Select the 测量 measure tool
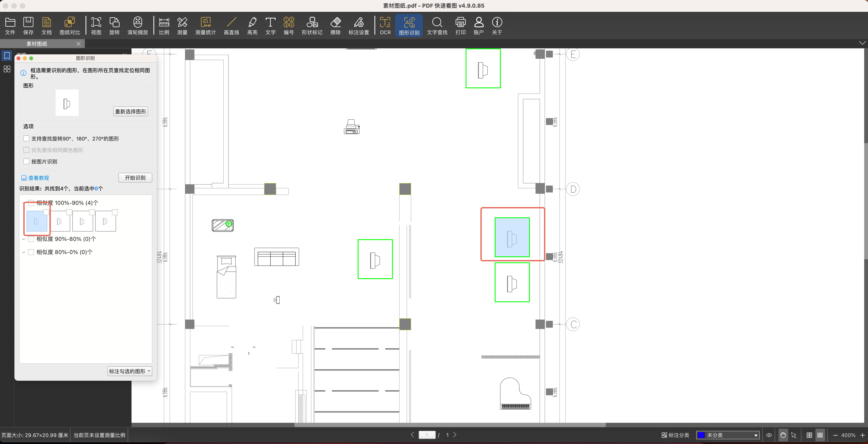The height and width of the screenshot is (444, 868). pyautogui.click(x=182, y=26)
